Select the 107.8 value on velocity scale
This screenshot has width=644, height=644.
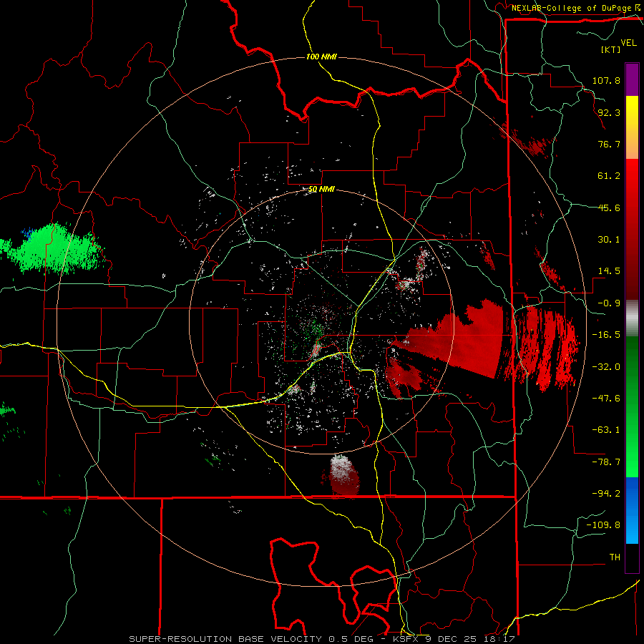(606, 80)
